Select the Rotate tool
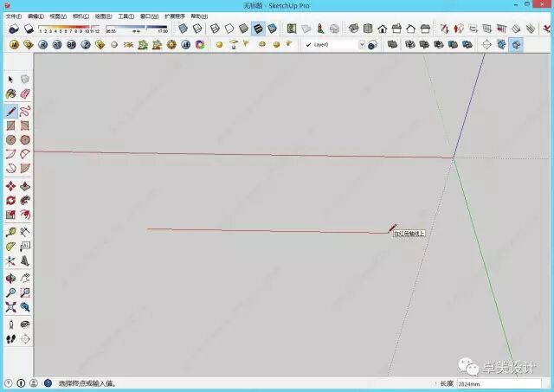The height and width of the screenshot is (392, 554). click(x=10, y=201)
